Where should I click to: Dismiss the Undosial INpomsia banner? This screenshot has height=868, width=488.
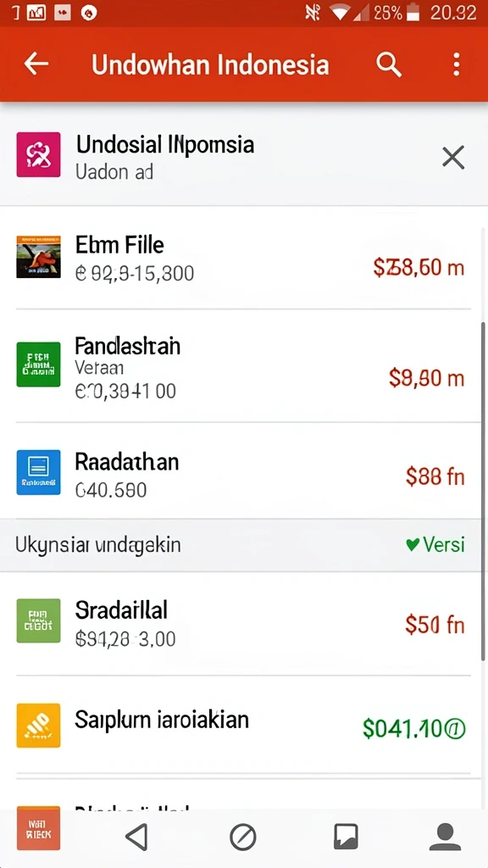click(453, 158)
